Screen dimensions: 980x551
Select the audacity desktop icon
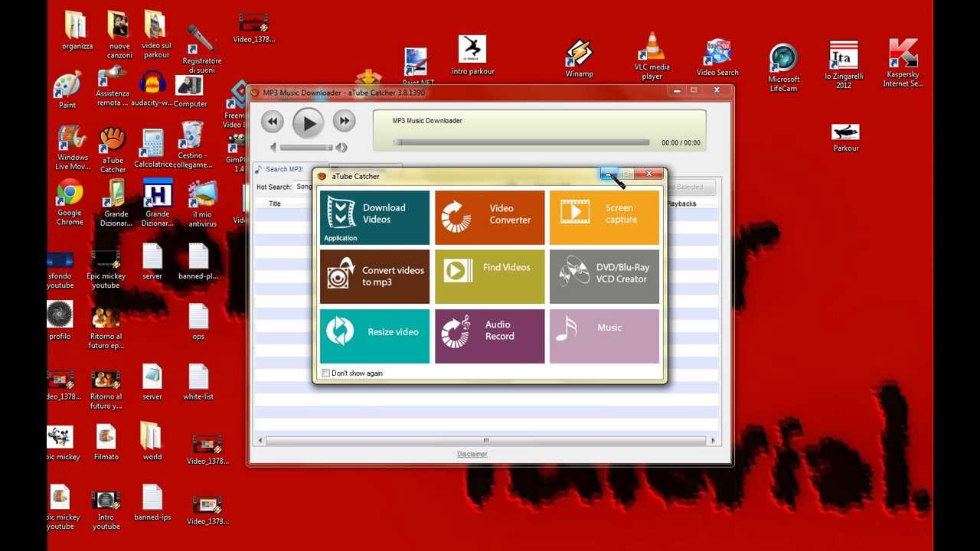coord(152,89)
